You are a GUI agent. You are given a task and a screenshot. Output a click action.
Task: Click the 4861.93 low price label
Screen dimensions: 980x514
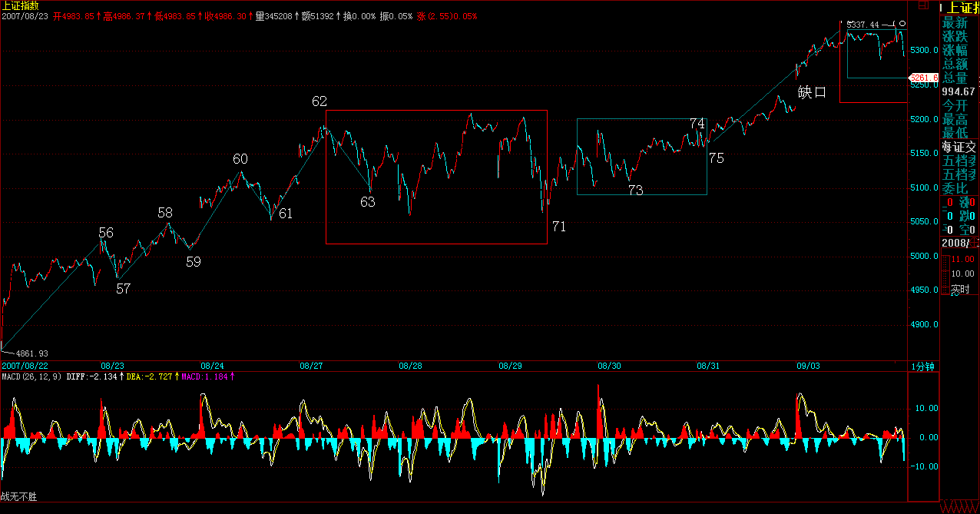pyautogui.click(x=32, y=353)
